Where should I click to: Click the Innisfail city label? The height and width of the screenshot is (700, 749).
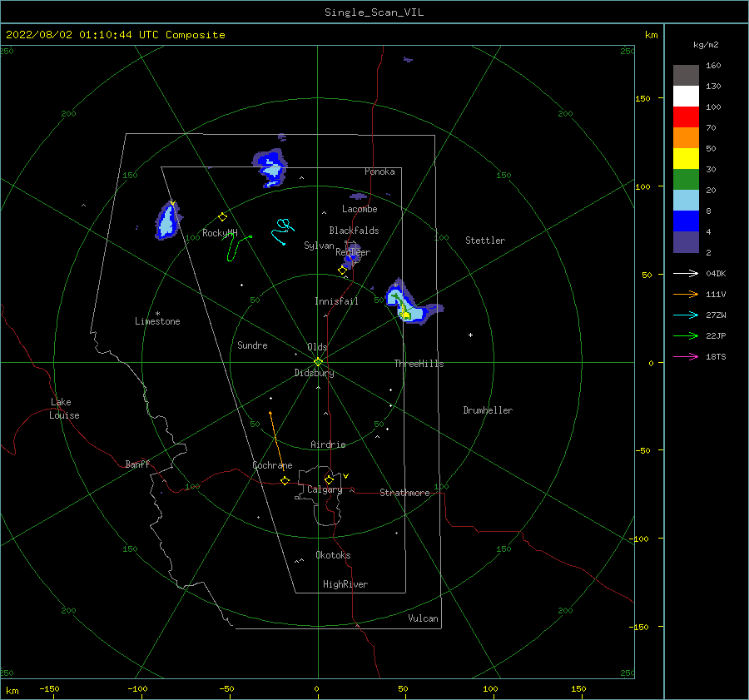(x=336, y=301)
